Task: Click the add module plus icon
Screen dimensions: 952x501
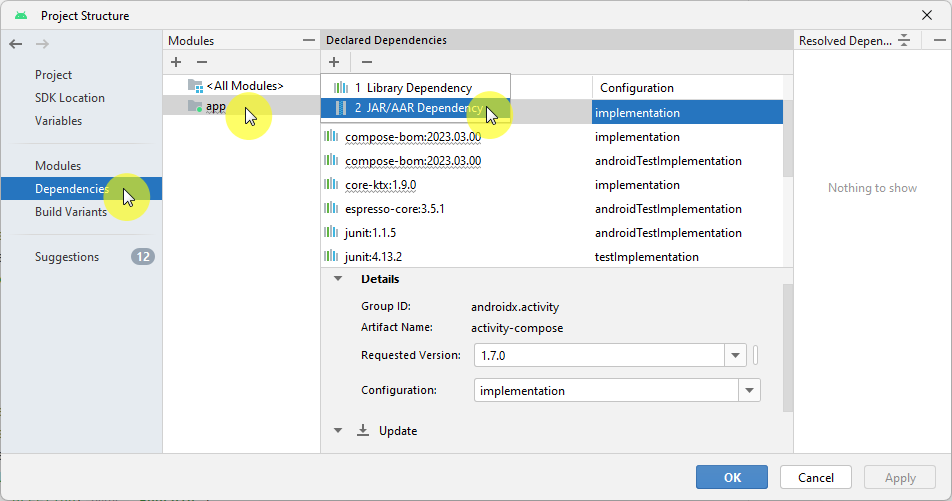Action: pyautogui.click(x=176, y=62)
